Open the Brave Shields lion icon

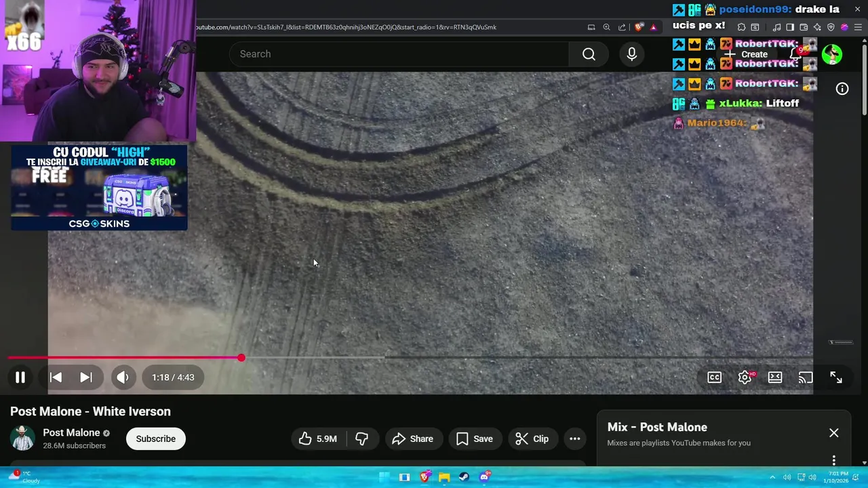click(639, 27)
